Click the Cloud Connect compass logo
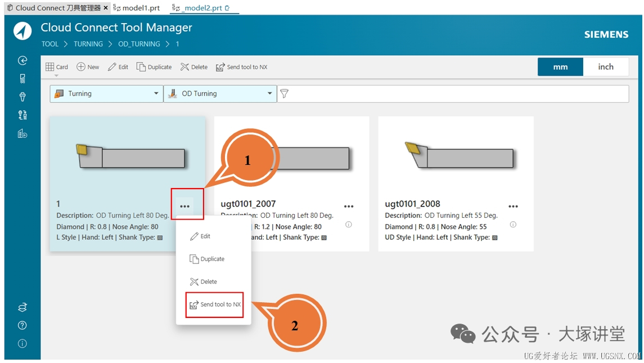The width and height of the screenshot is (644, 363). pos(22,32)
